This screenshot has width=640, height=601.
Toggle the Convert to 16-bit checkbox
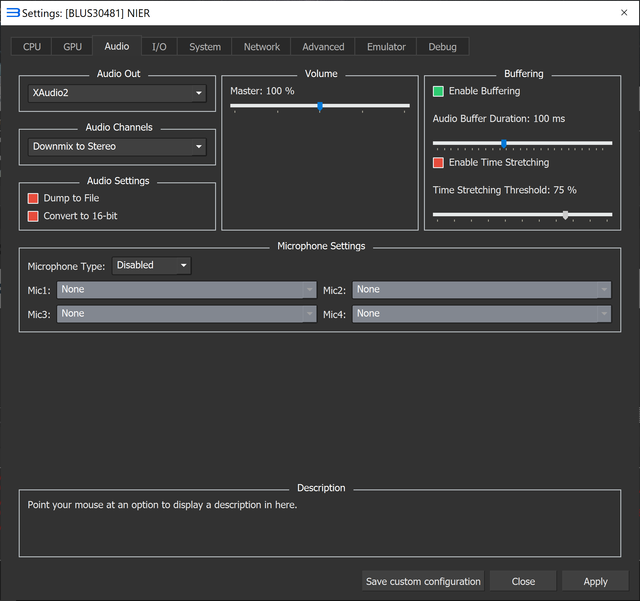point(33,216)
